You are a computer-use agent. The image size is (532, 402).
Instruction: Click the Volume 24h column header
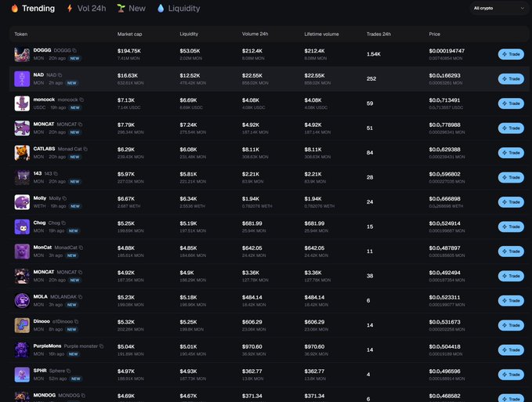click(x=255, y=34)
